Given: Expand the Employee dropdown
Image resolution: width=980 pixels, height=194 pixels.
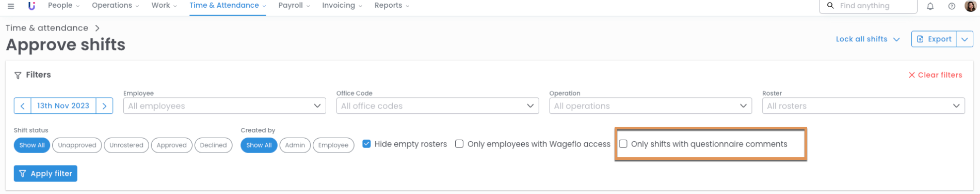Looking at the screenshot, I should (224, 106).
